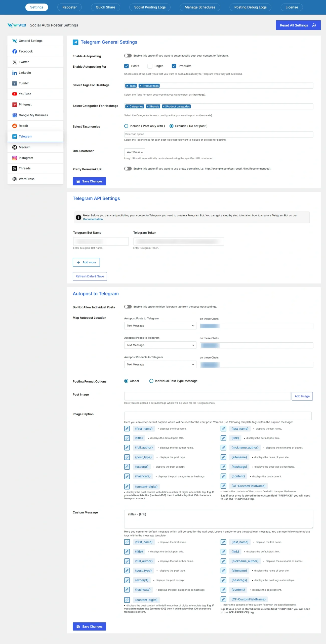The width and height of the screenshot is (326, 644).
Task: Remove the 'Categories' chip with its x
Action: (127, 106)
